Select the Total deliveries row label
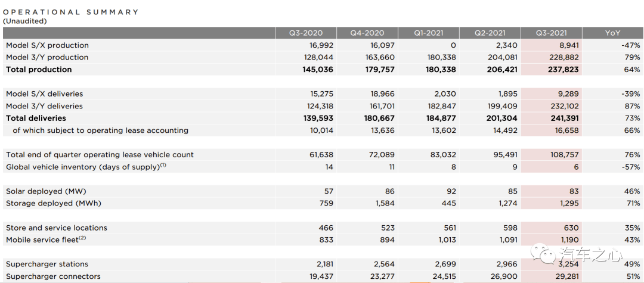The height and width of the screenshot is (283, 644). click(x=36, y=118)
